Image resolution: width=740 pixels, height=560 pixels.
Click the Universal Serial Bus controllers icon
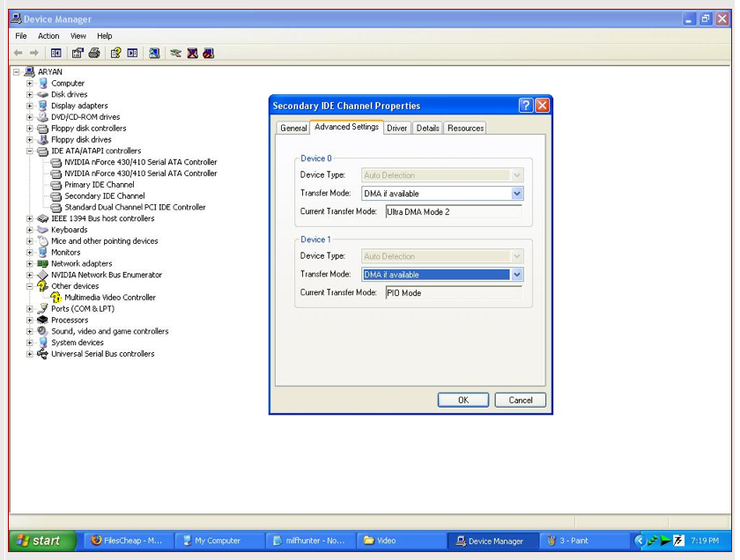click(x=43, y=354)
